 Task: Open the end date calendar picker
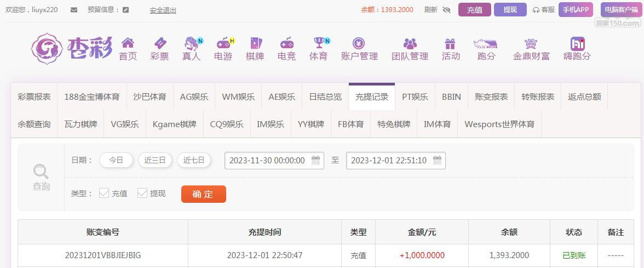pyautogui.click(x=437, y=161)
